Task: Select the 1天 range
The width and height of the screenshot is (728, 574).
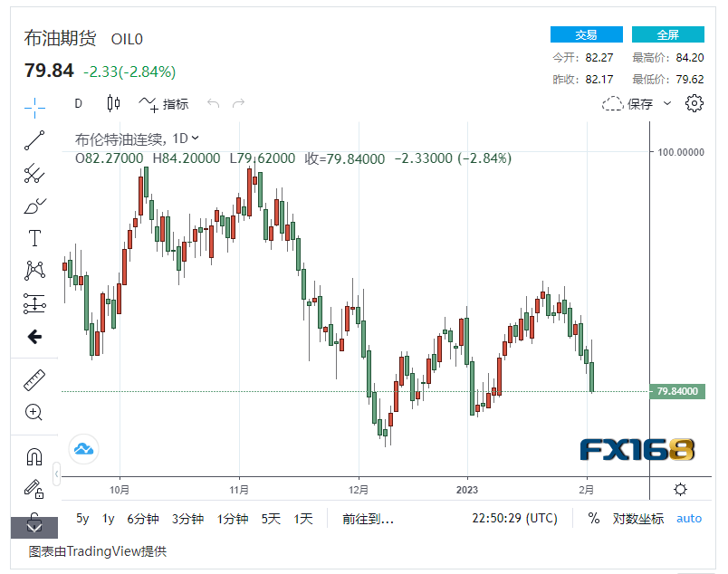Action: tap(303, 518)
